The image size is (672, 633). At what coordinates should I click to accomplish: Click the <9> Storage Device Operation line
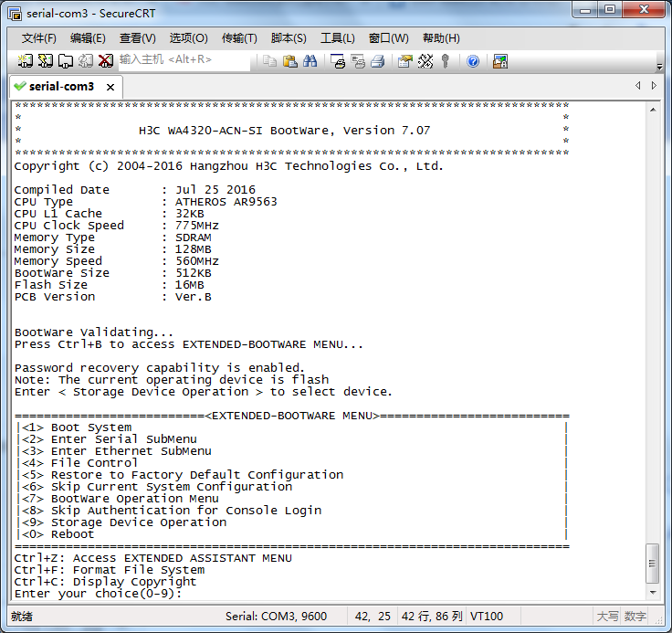coord(124,522)
